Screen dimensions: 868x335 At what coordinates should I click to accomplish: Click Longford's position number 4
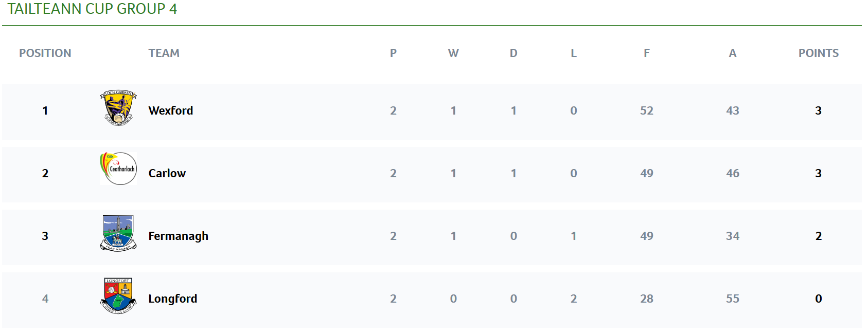coord(45,299)
